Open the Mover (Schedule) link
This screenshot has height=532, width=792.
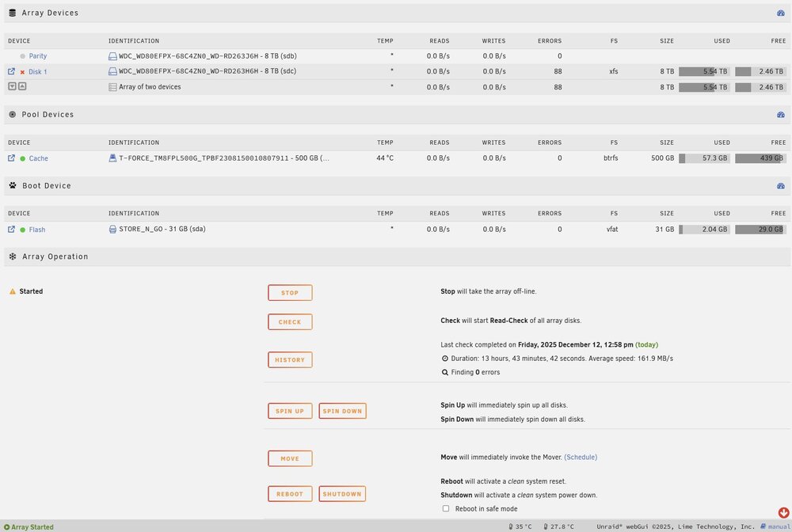(581, 458)
